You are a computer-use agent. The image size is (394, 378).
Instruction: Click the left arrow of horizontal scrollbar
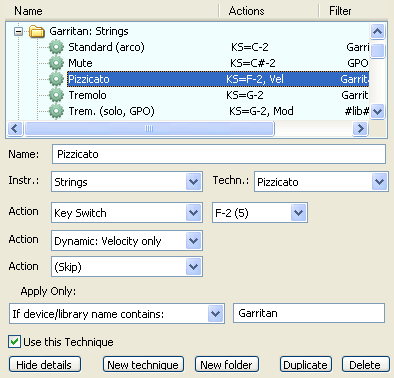click(15, 129)
